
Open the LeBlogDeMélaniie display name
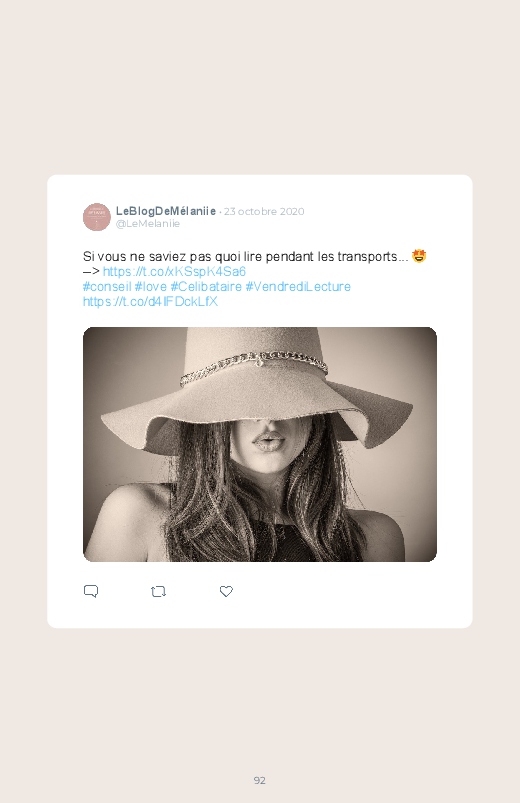coord(165,211)
